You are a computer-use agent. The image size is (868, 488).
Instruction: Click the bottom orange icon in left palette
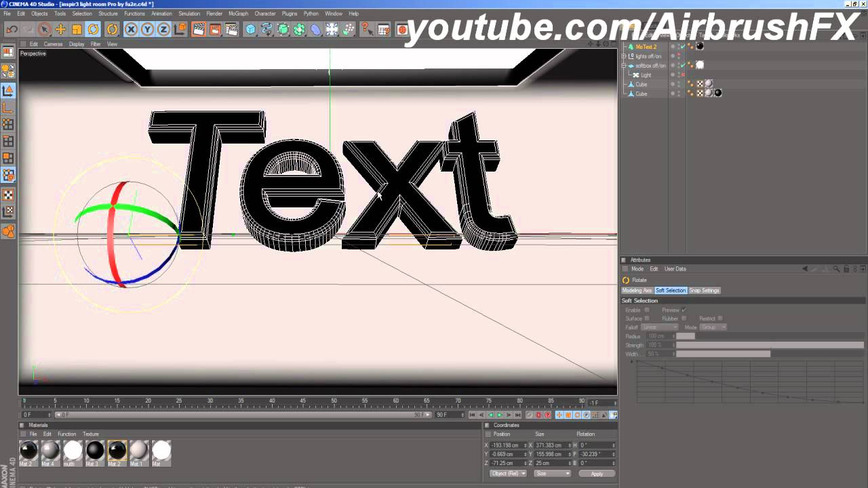tap(8, 232)
